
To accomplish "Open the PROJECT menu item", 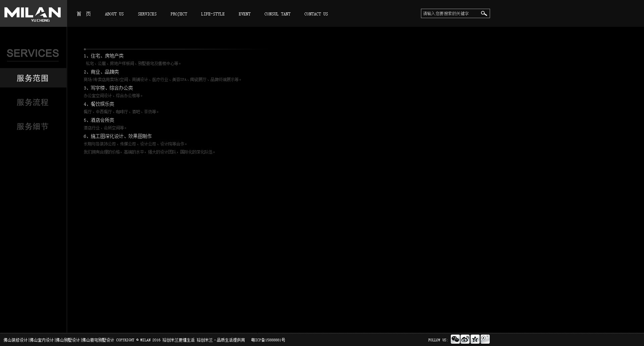I will (x=178, y=14).
